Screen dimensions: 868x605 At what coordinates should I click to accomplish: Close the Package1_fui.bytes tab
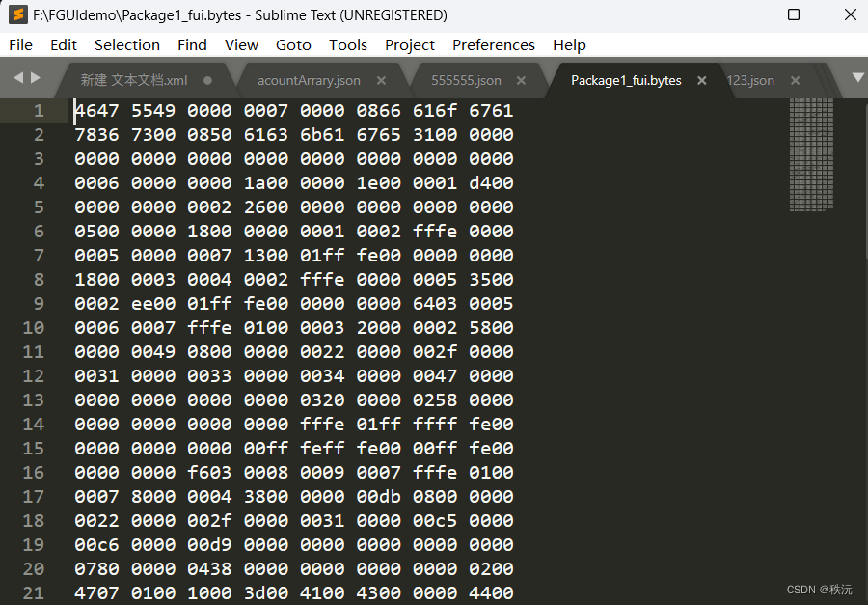tap(702, 81)
